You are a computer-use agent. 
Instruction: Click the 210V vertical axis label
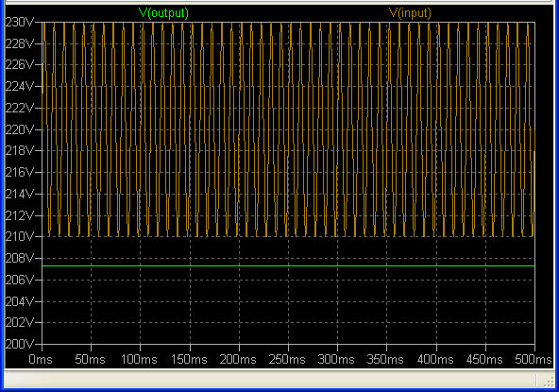20,236
